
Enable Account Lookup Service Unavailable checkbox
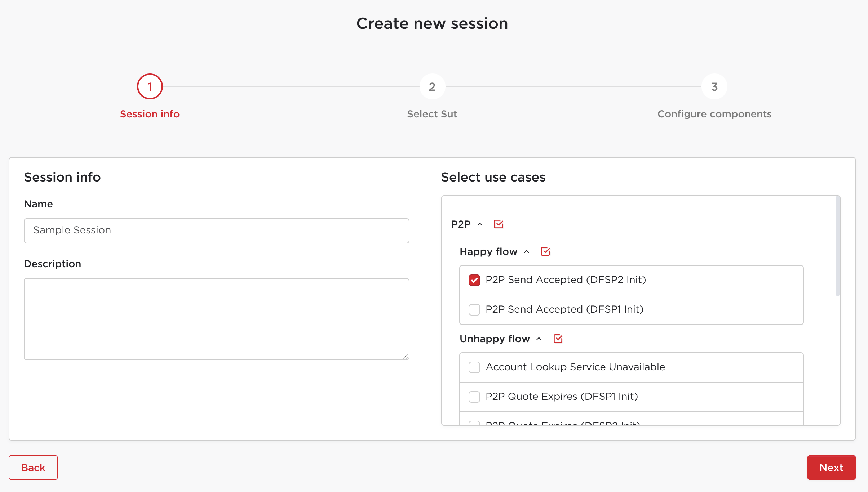(x=474, y=367)
